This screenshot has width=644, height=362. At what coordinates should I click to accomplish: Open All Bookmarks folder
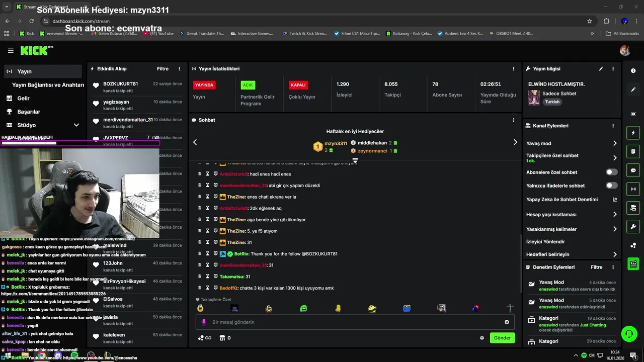pyautogui.click(x=623, y=34)
